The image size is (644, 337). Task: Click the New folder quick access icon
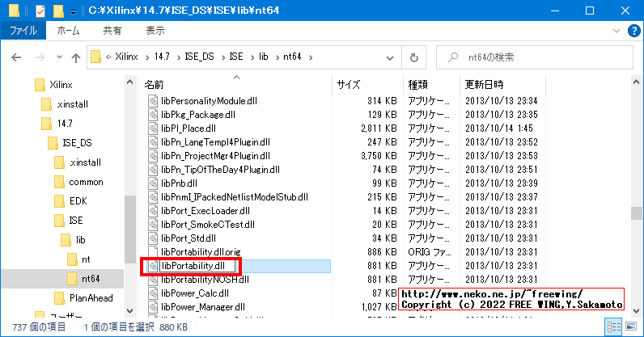[x=58, y=11]
